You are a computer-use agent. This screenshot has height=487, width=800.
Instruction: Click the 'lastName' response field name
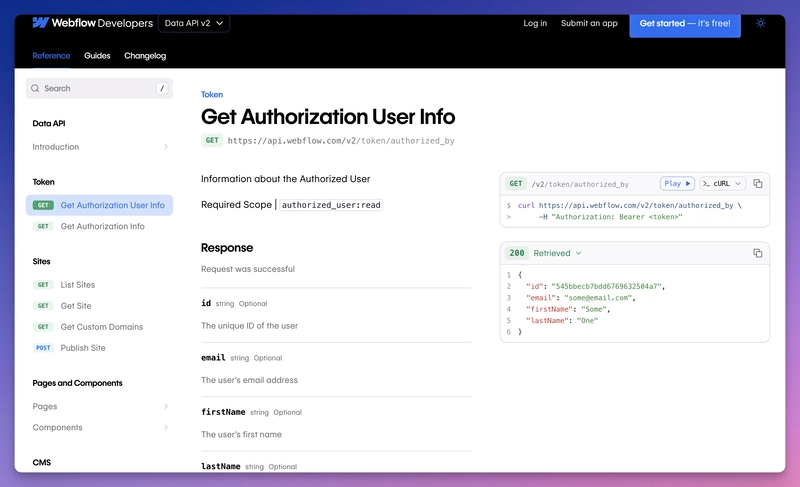point(220,466)
